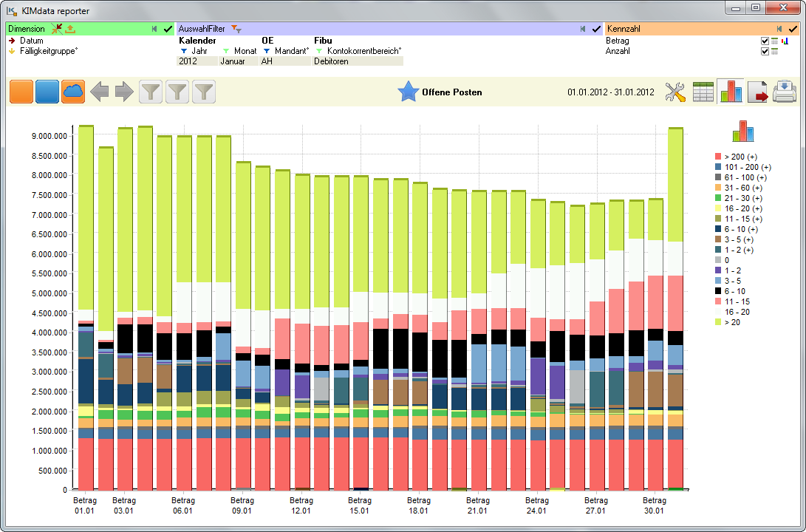Open the wrench and screwdriver settings tool
This screenshot has width=806, height=532.
click(x=675, y=92)
